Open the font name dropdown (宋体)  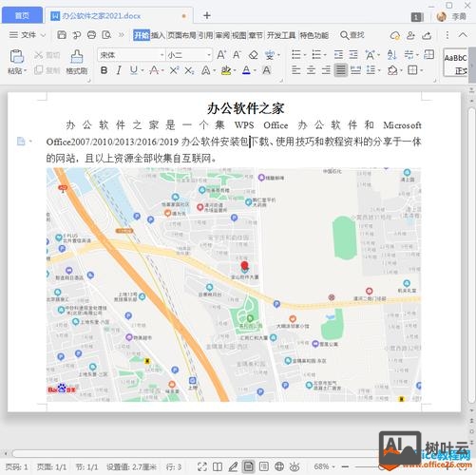tap(162, 55)
